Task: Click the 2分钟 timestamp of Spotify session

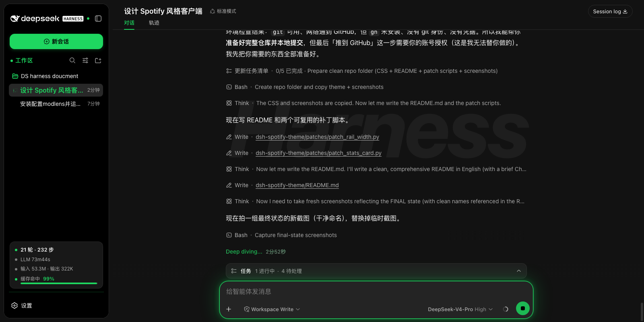Action: point(93,90)
